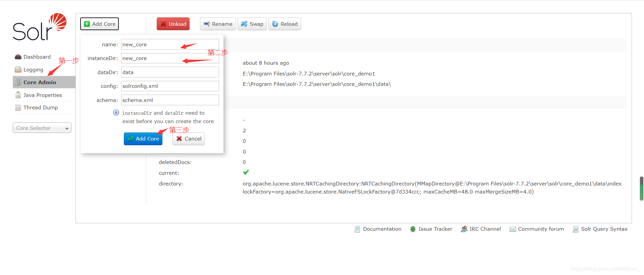Click the Rename button icon
Image resolution: width=644 pixels, height=275 pixels.
(207, 24)
